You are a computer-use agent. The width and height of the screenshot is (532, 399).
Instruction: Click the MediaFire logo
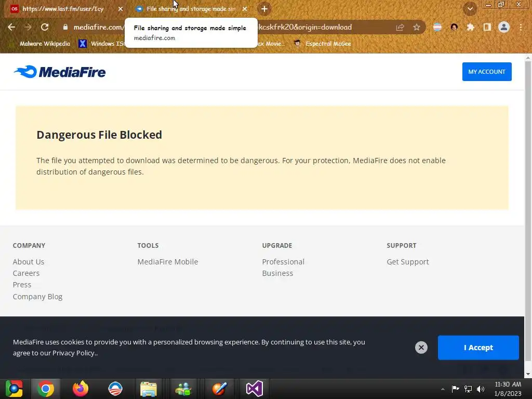point(60,72)
